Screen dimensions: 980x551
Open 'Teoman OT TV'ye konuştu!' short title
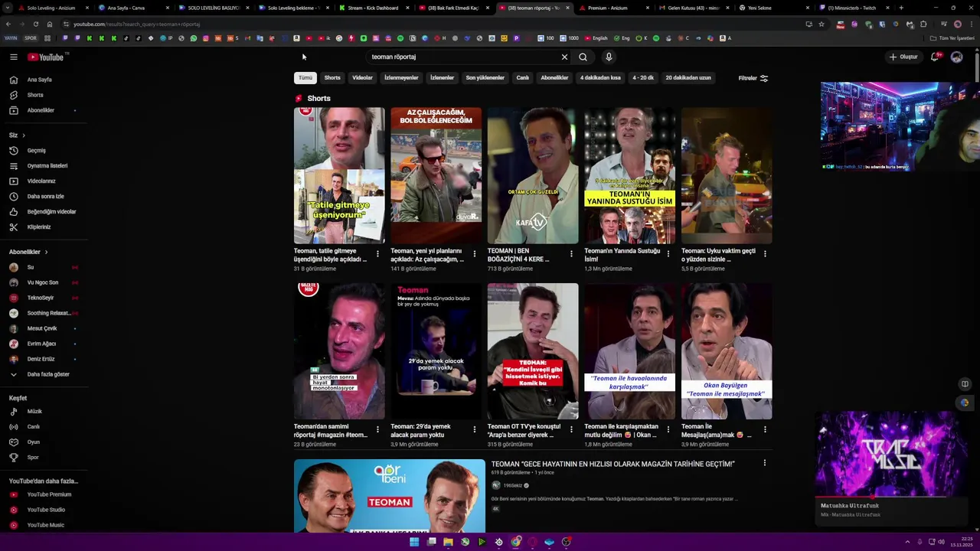(x=524, y=431)
